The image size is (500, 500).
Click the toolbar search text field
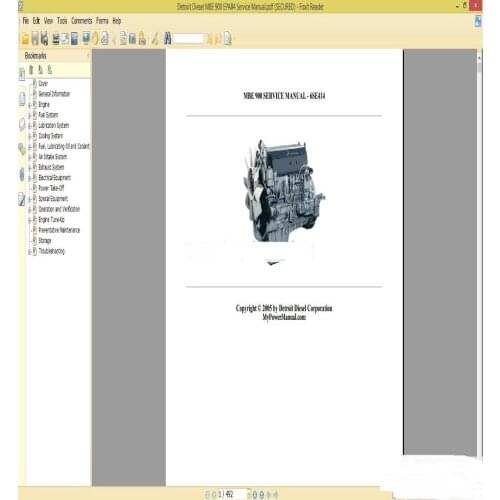click(188, 39)
